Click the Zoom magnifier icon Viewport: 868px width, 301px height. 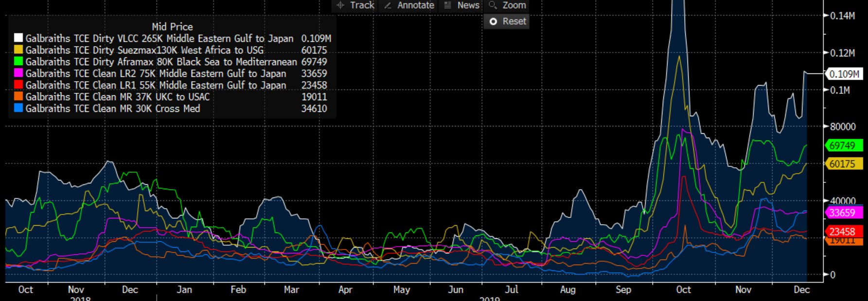coord(493,5)
